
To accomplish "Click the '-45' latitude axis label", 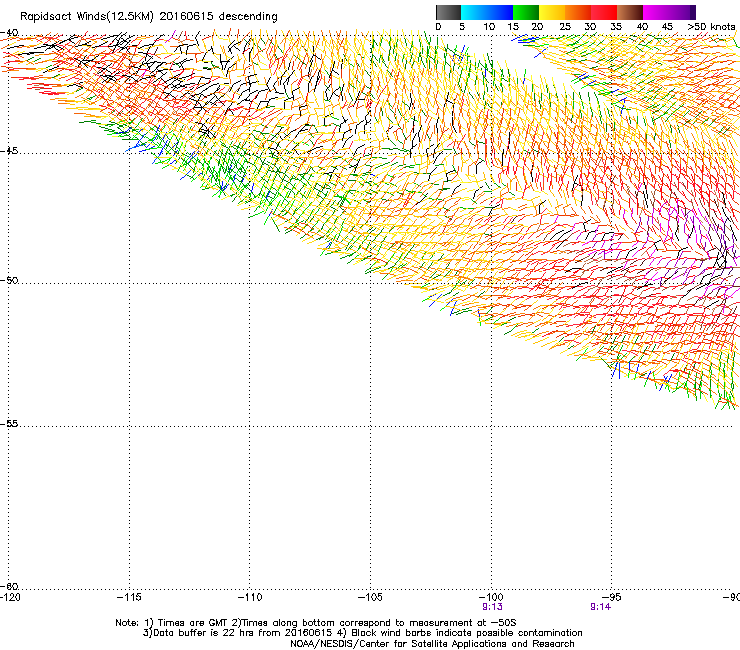I will pyautogui.click(x=9, y=151).
